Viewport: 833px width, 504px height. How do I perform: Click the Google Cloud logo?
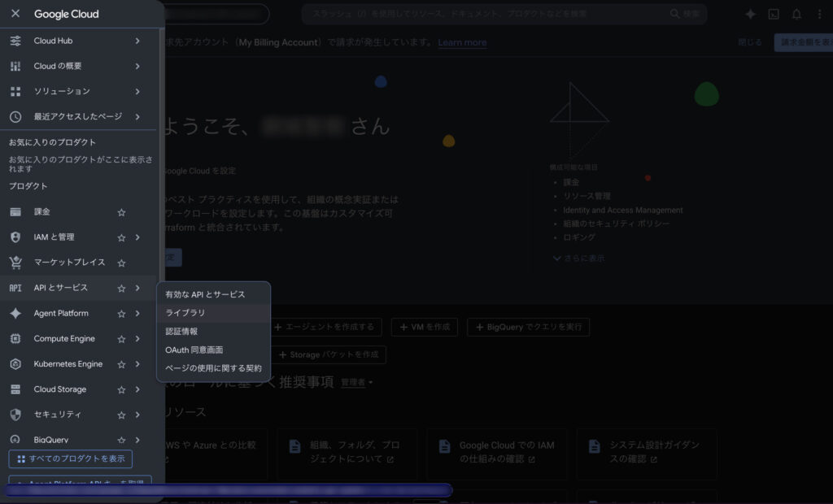(67, 14)
